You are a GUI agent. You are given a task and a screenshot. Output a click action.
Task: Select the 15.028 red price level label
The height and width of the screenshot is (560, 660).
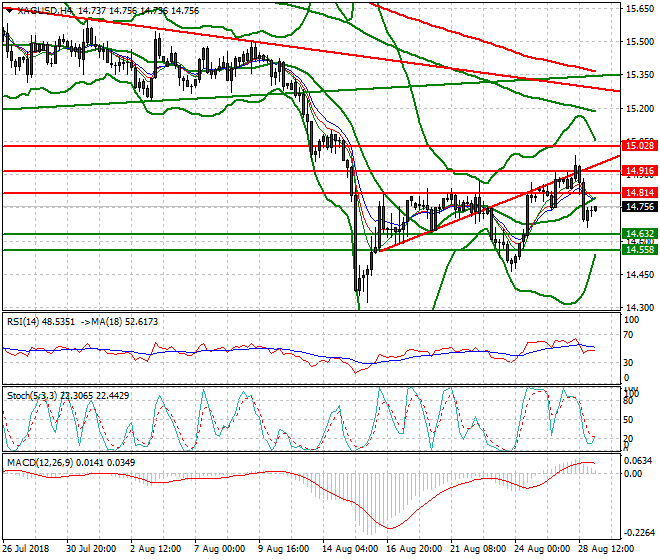click(640, 146)
